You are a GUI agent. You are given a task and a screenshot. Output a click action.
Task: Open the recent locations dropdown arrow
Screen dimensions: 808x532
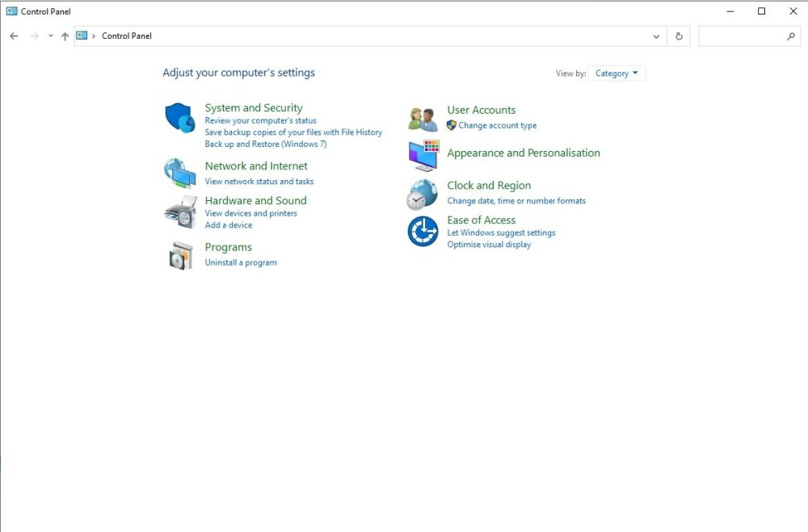[50, 36]
